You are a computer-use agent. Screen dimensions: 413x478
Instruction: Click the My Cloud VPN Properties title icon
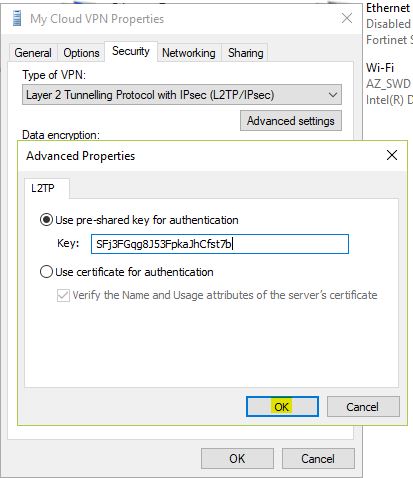[17, 18]
